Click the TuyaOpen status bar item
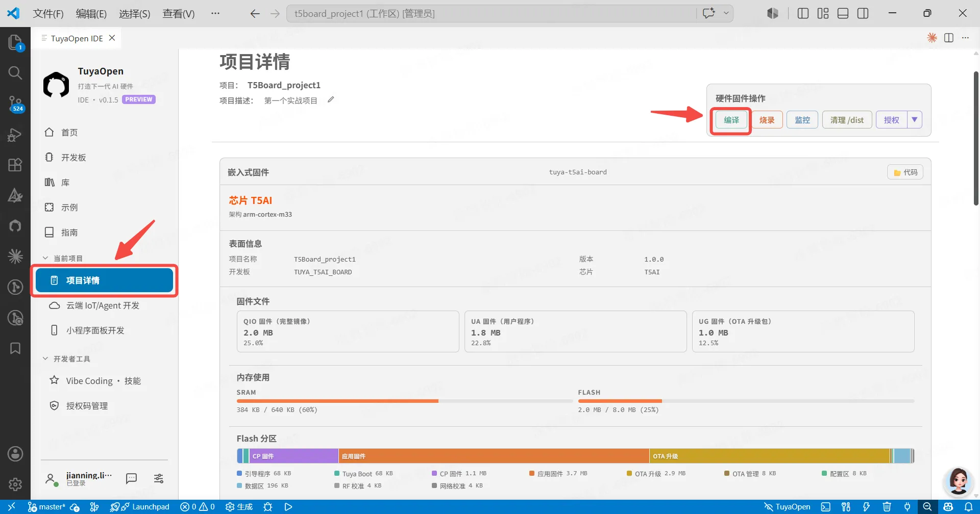 787,507
